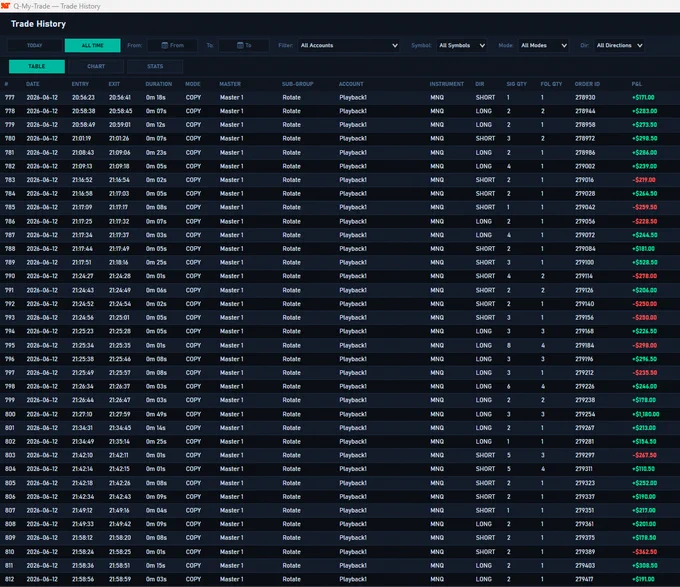Click the -$219.00 P&L value

(x=644, y=180)
